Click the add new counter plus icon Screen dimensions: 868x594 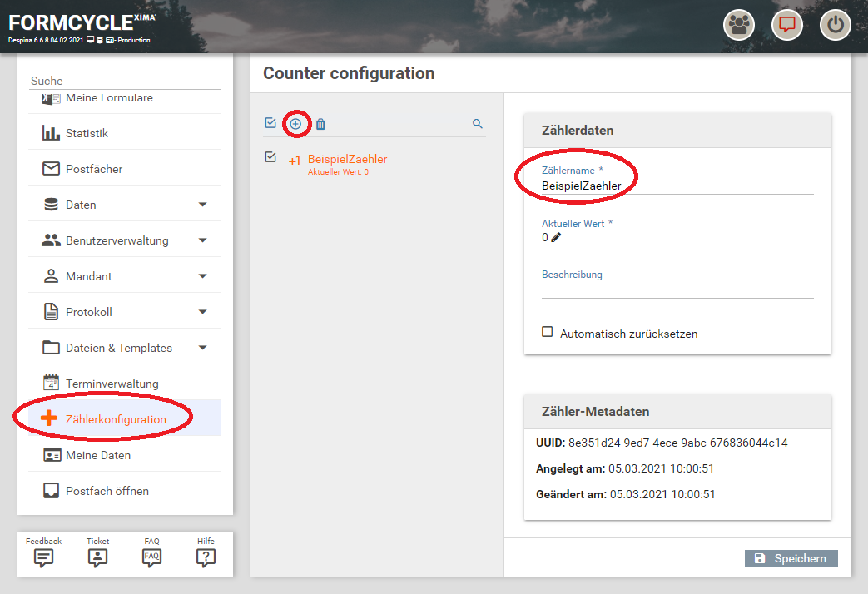pyautogui.click(x=295, y=124)
